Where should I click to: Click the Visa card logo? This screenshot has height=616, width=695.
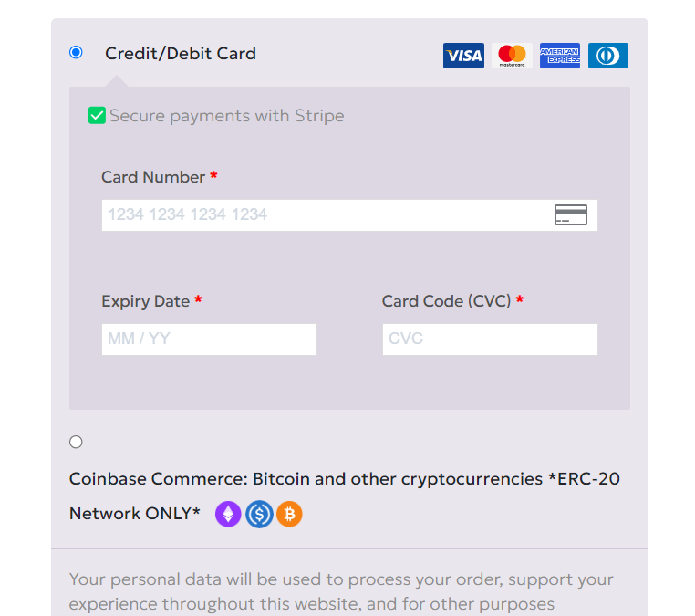(x=463, y=56)
